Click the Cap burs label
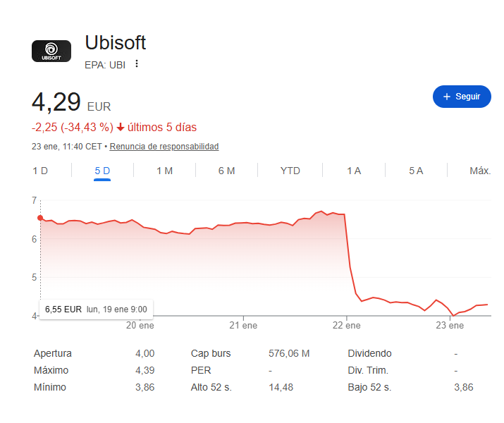Screen dimensions: 504x423 211,353
